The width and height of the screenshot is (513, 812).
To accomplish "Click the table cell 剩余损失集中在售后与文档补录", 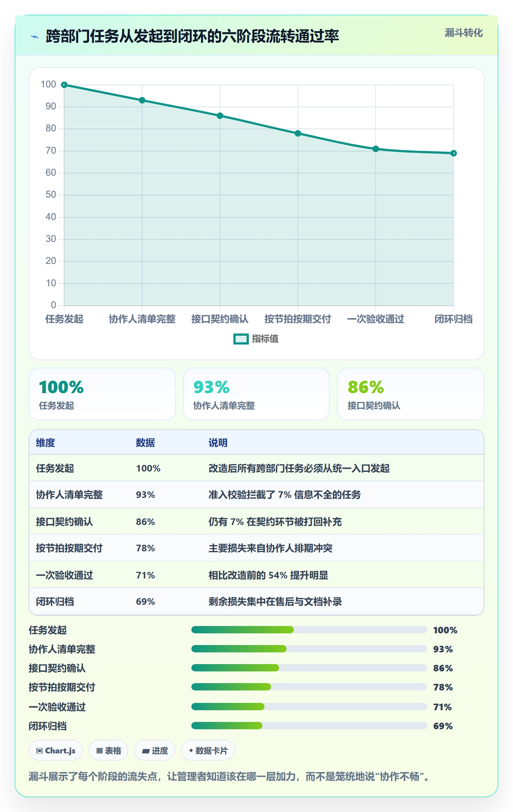I will point(275,601).
